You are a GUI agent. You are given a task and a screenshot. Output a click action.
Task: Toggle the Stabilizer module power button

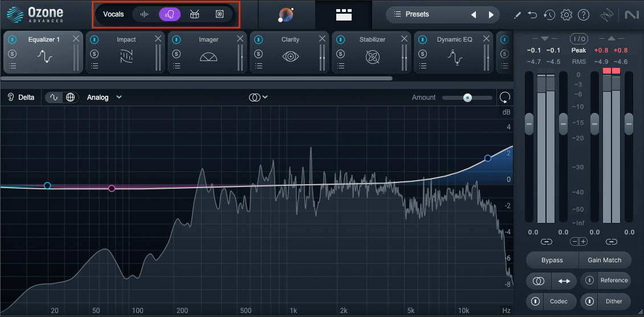point(341,40)
